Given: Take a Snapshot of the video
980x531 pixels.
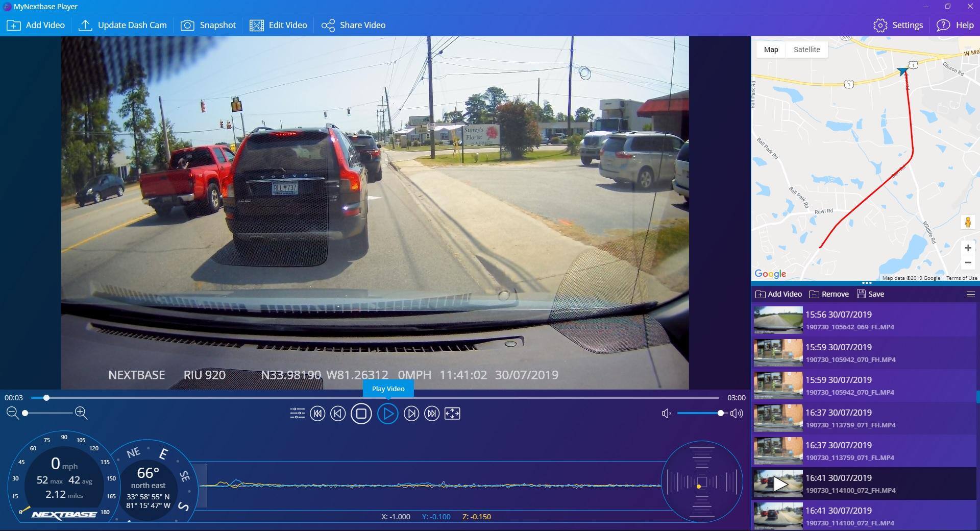Looking at the screenshot, I should [208, 25].
